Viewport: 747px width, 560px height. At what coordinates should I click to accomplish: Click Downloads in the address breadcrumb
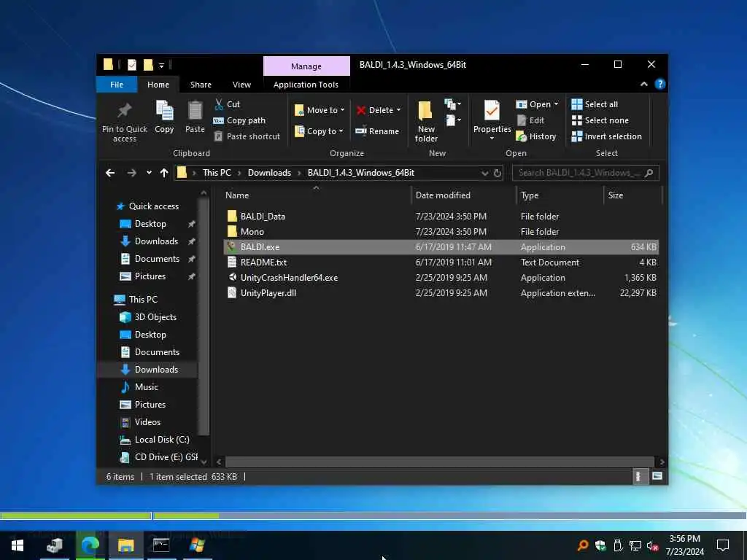click(269, 173)
